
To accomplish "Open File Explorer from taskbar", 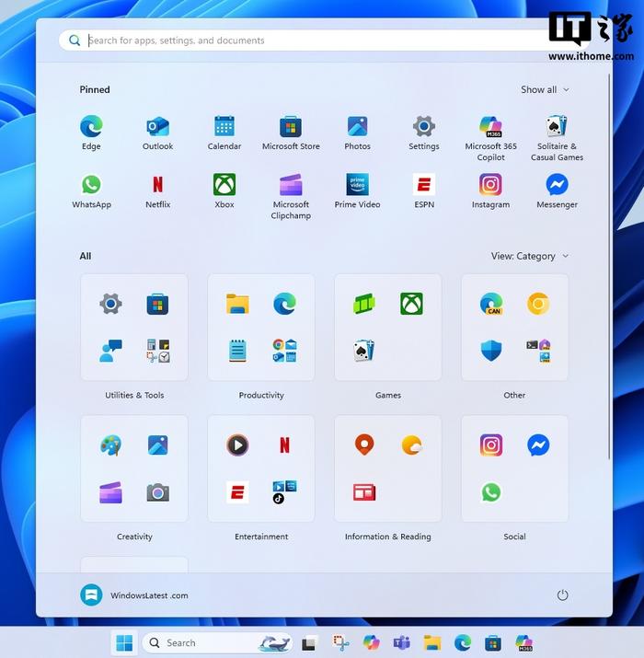I will (432, 642).
